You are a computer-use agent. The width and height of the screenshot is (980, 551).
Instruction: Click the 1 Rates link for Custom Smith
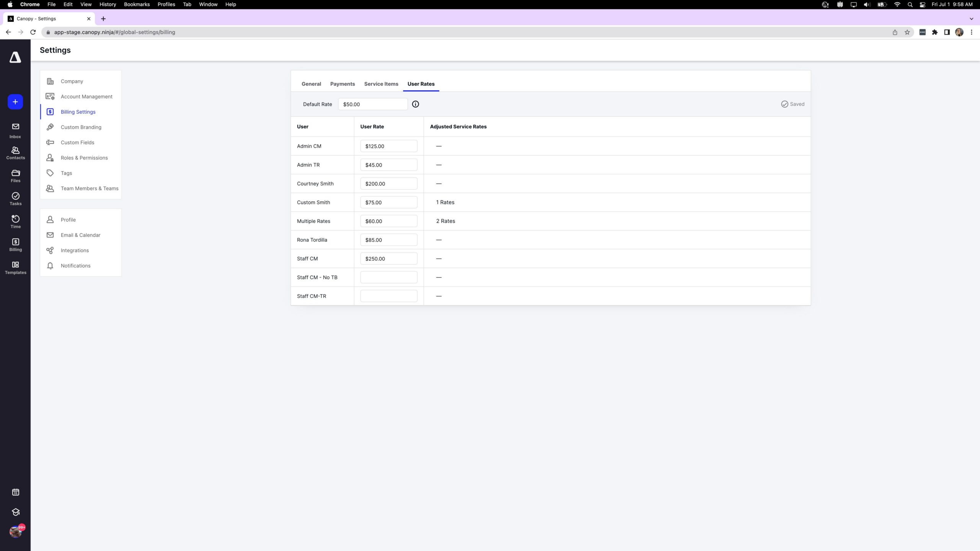coord(445,202)
